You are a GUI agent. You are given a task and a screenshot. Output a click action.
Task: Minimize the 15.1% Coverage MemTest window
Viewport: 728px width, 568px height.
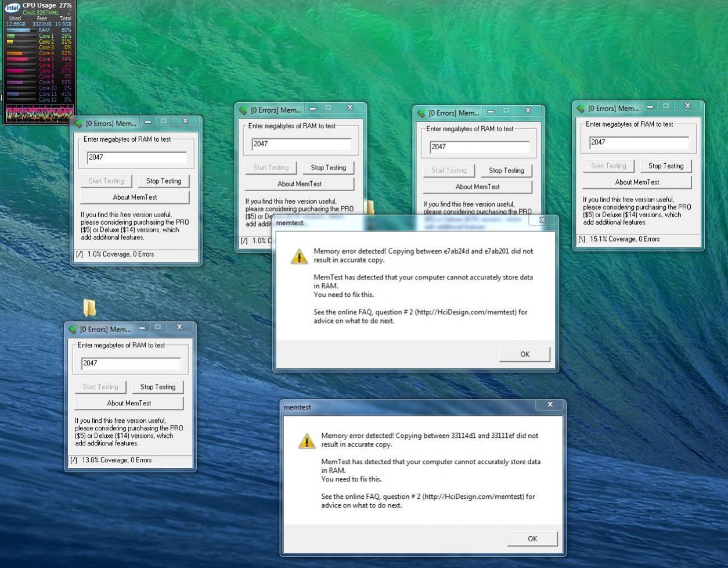[x=650, y=106]
